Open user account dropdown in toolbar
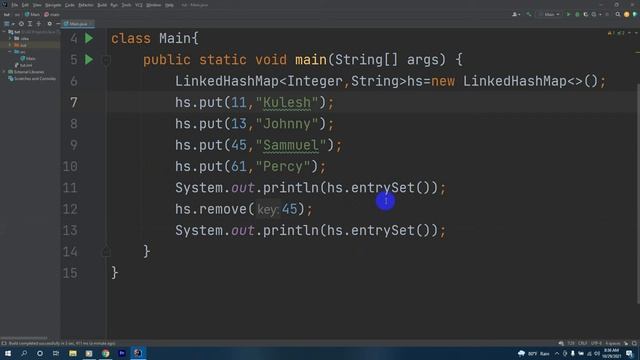The height and width of the screenshot is (360, 640). point(516,14)
